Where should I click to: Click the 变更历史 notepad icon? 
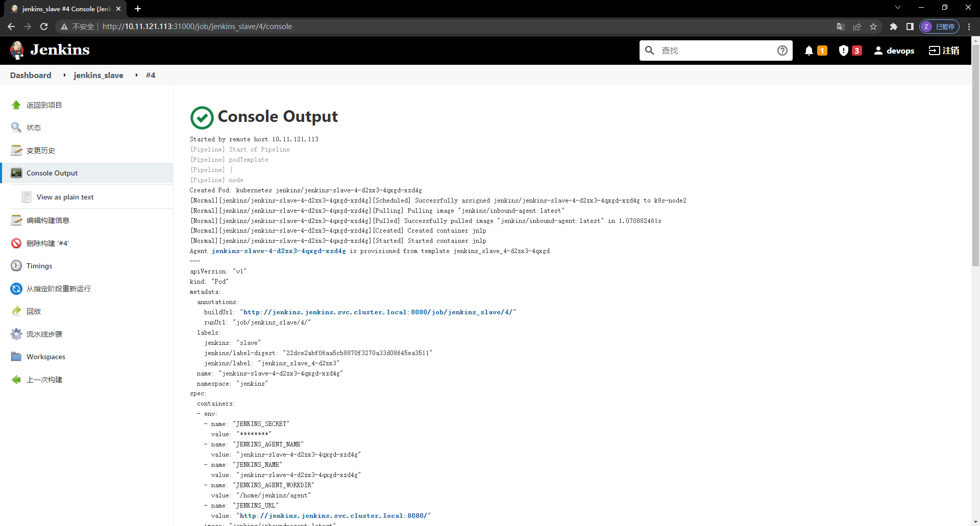click(16, 150)
